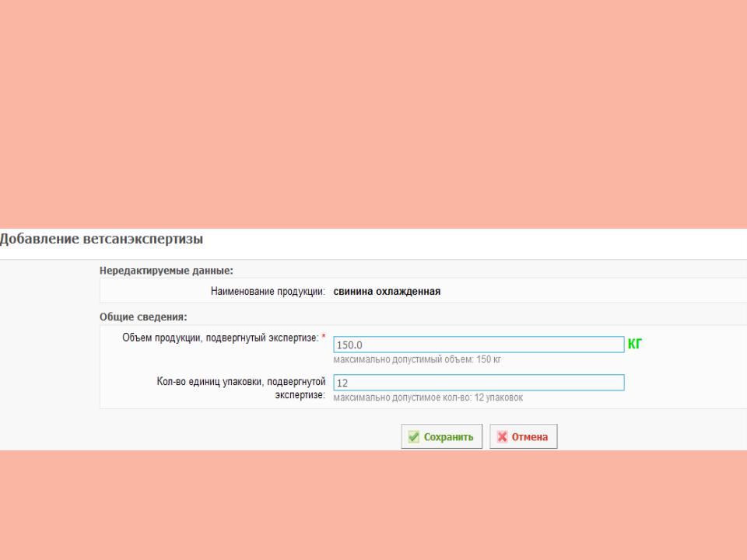Image resolution: width=747 pixels, height=560 pixels.
Task: Focus the packaging units field showing 12
Action: pyautogui.click(x=479, y=383)
